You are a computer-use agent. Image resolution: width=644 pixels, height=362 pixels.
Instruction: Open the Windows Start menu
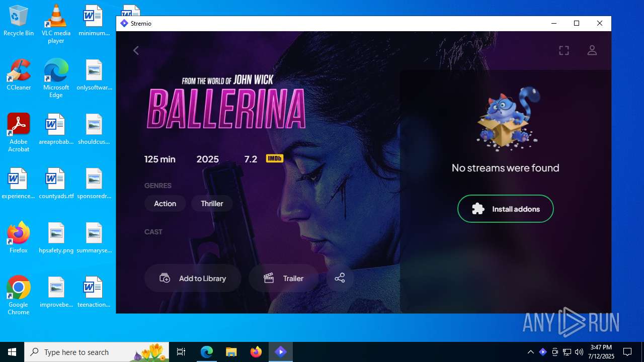click(x=12, y=352)
